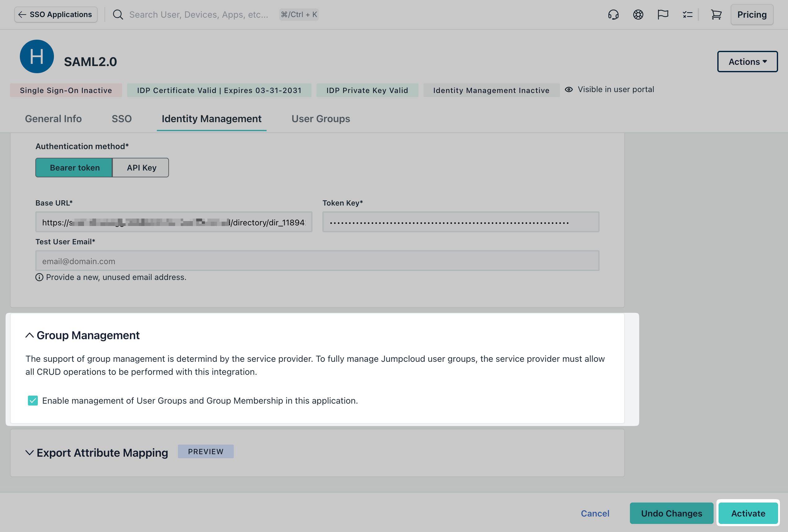Image resolution: width=788 pixels, height=532 pixels.
Task: Click the info icon below Test User Email
Action: (39, 277)
